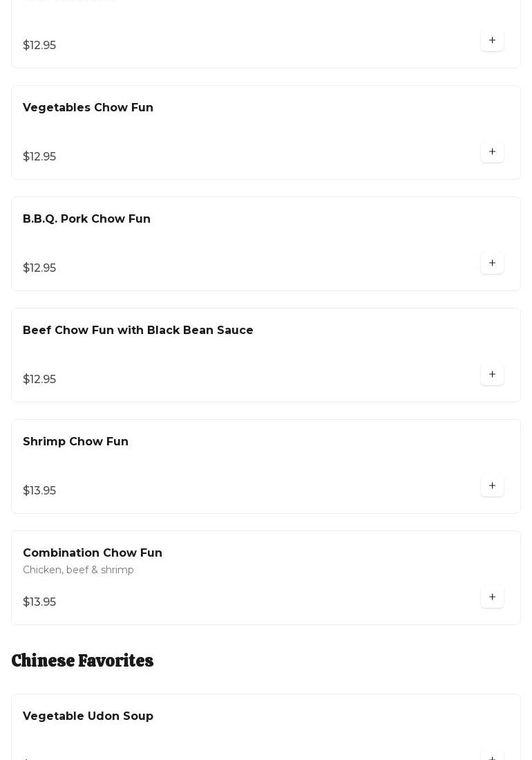Click the $12.95 price under B.B.Q. Pork Chow Fun
The height and width of the screenshot is (760, 532).
[39, 268]
